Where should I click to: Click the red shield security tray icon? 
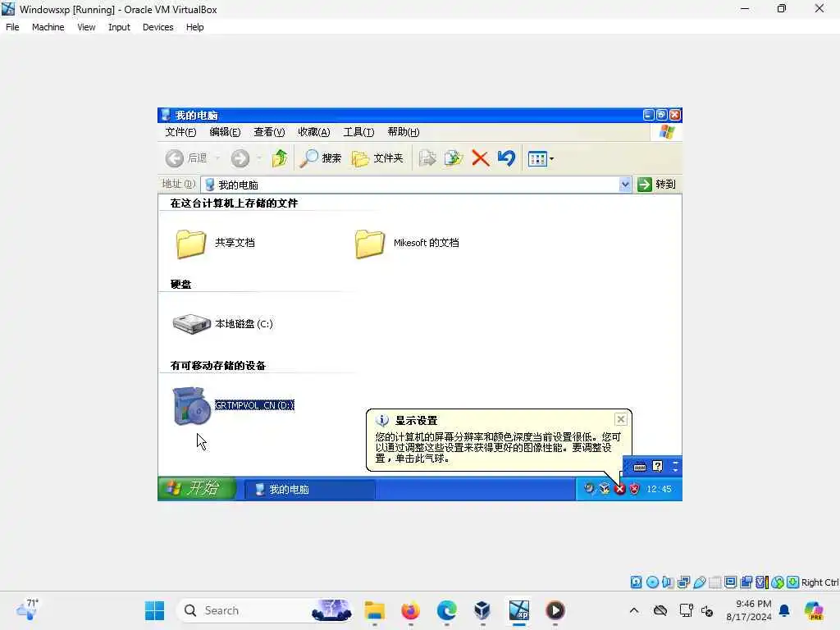pyautogui.click(x=635, y=489)
